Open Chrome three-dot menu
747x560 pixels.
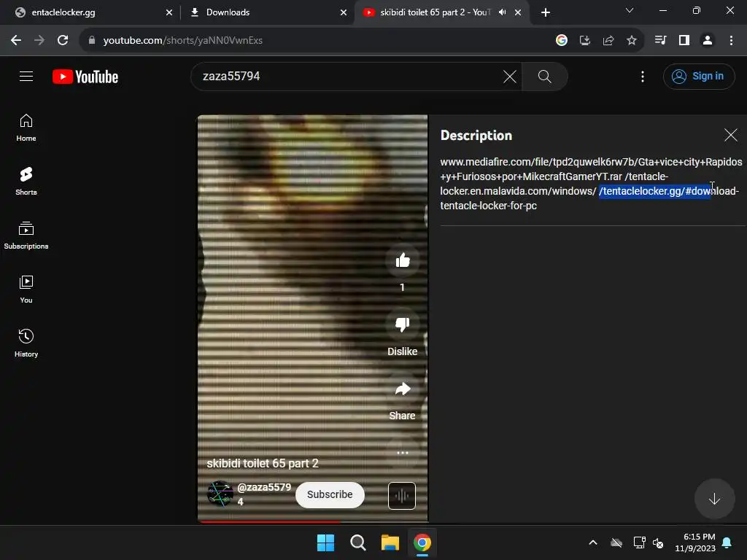(x=731, y=41)
